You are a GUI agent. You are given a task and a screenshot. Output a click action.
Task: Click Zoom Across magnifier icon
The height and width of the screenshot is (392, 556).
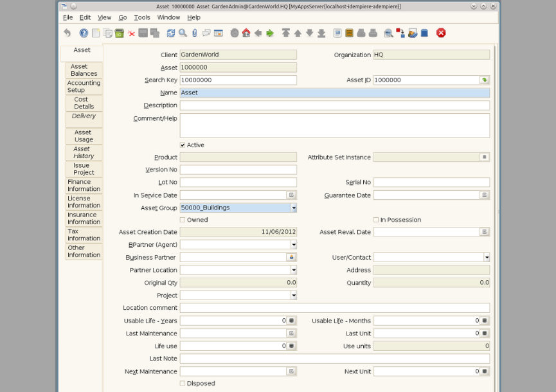pos(389,33)
